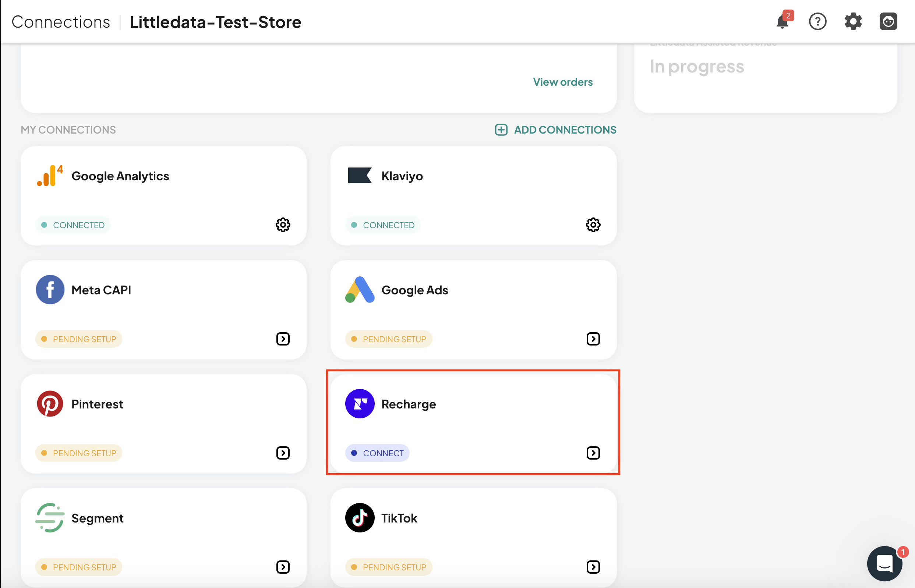Select the Klaviyo card title
The width and height of the screenshot is (915, 588).
[x=402, y=176]
